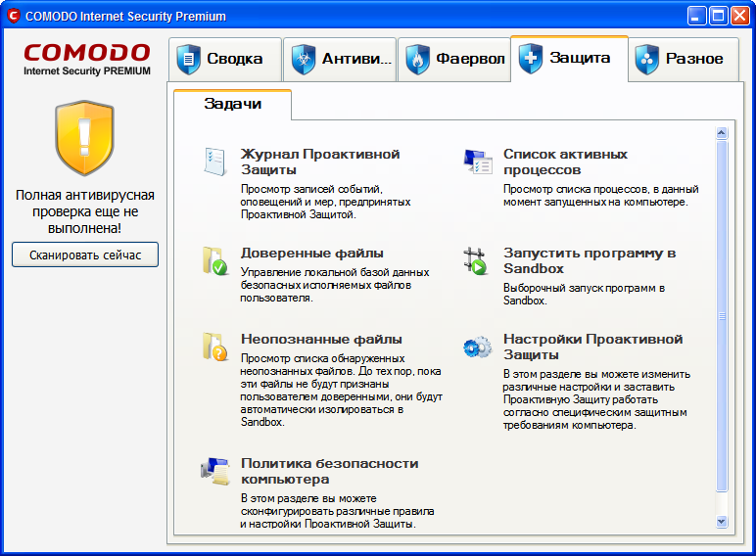
Task: Click the Разное dots shield icon
Action: [647, 60]
